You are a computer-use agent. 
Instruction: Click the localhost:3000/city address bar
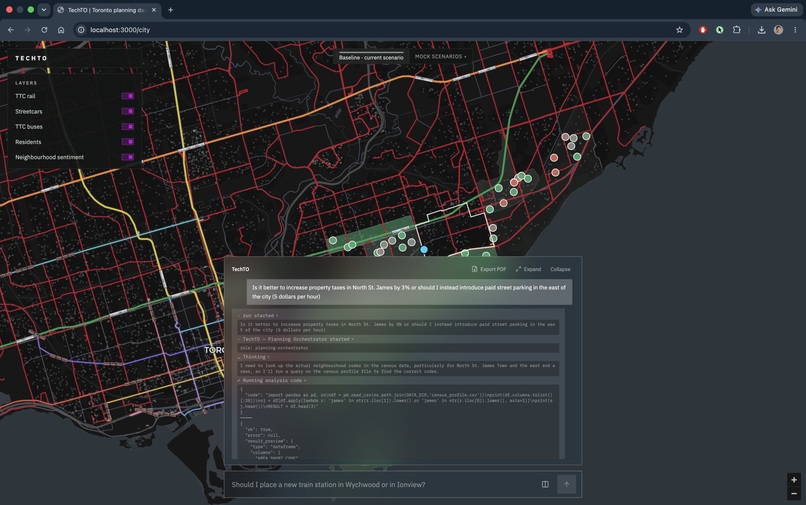coord(380,30)
